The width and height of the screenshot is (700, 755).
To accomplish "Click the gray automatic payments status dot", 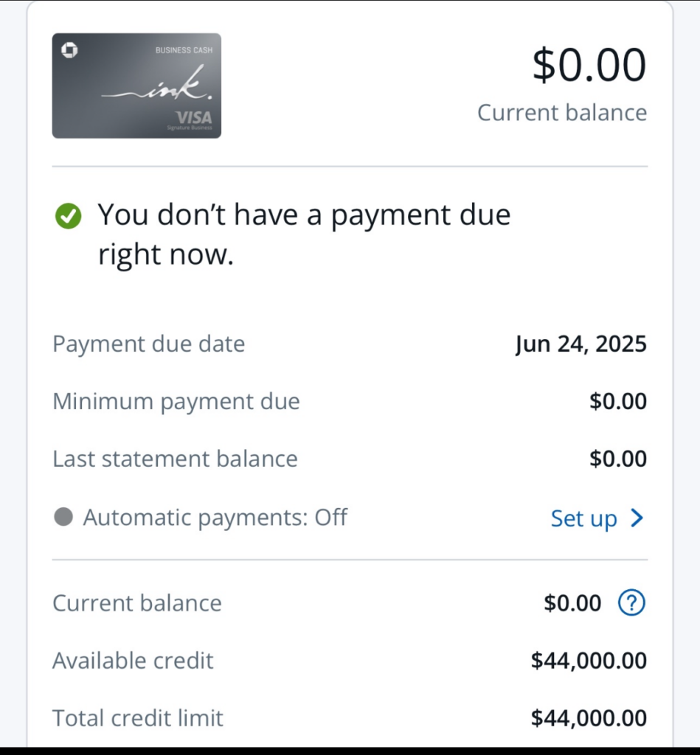I will click(63, 518).
